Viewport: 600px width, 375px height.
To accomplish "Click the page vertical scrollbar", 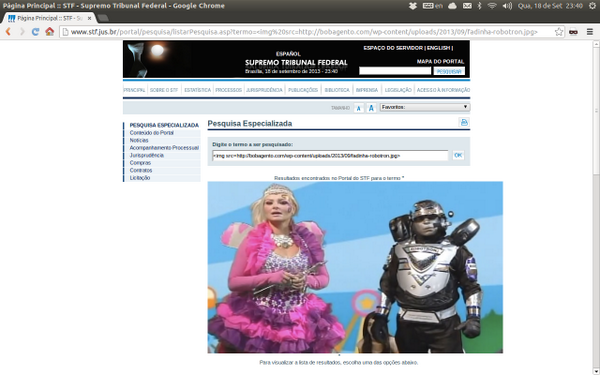I will (x=596, y=111).
